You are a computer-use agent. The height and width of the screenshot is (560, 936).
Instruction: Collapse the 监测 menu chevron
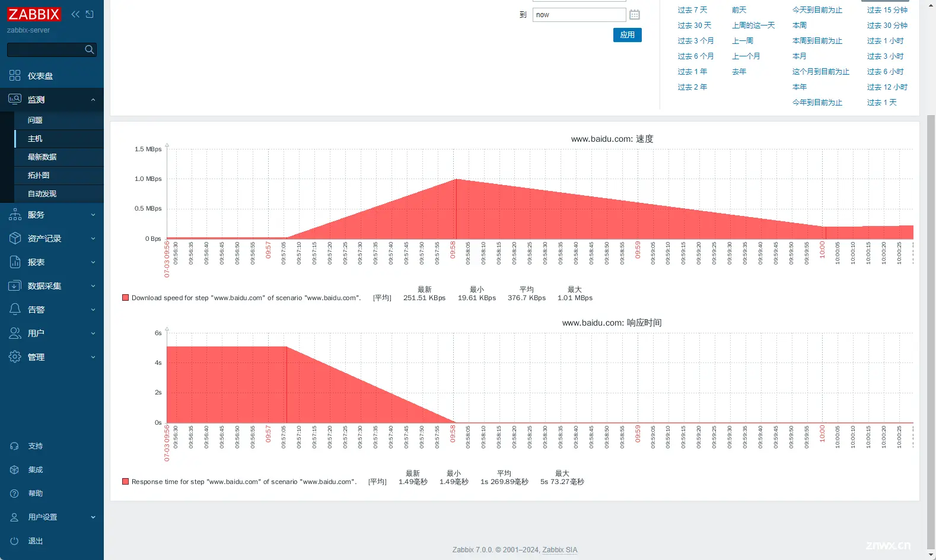(93, 100)
